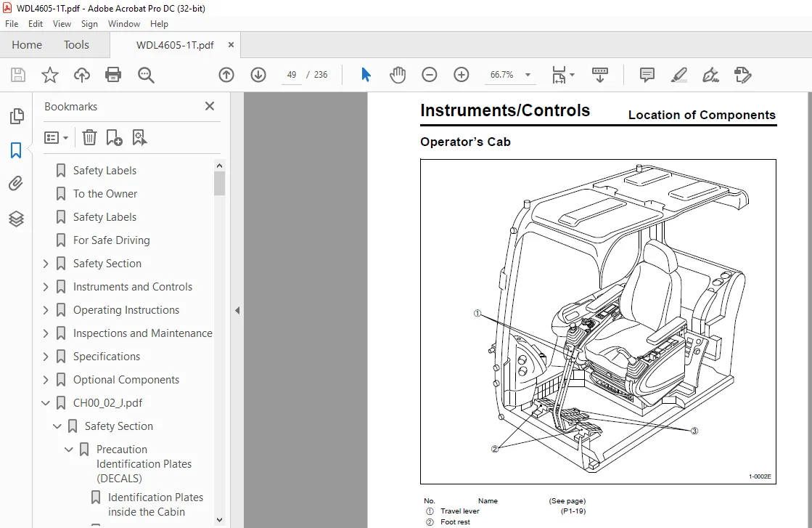This screenshot has height=528, width=812.
Task: Open the For Safe Driving bookmark
Action: pyautogui.click(x=111, y=240)
